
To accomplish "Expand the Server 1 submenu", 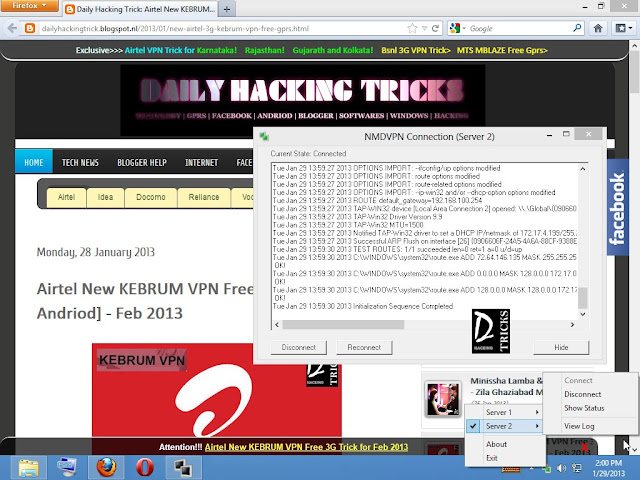I will [506, 412].
